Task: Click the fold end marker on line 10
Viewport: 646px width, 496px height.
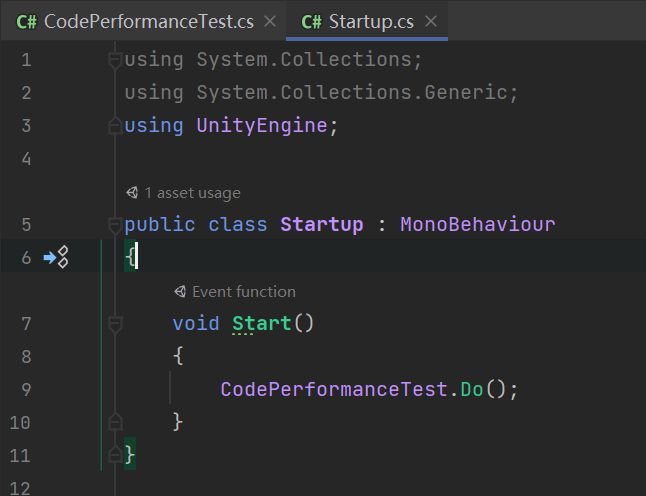Action: point(115,421)
